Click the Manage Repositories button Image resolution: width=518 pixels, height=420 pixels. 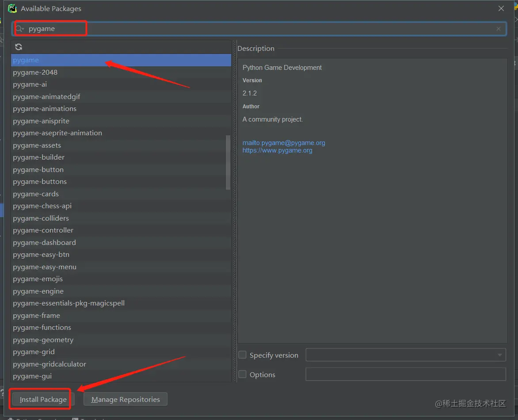tap(126, 399)
